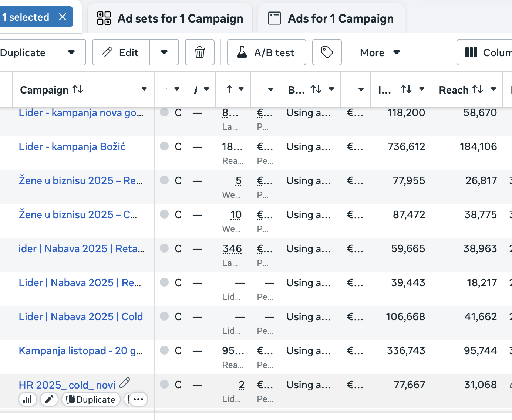Open the 'Lider - kampanja nova go…' campaign
Image resolution: width=512 pixels, height=420 pixels.
[81, 113]
